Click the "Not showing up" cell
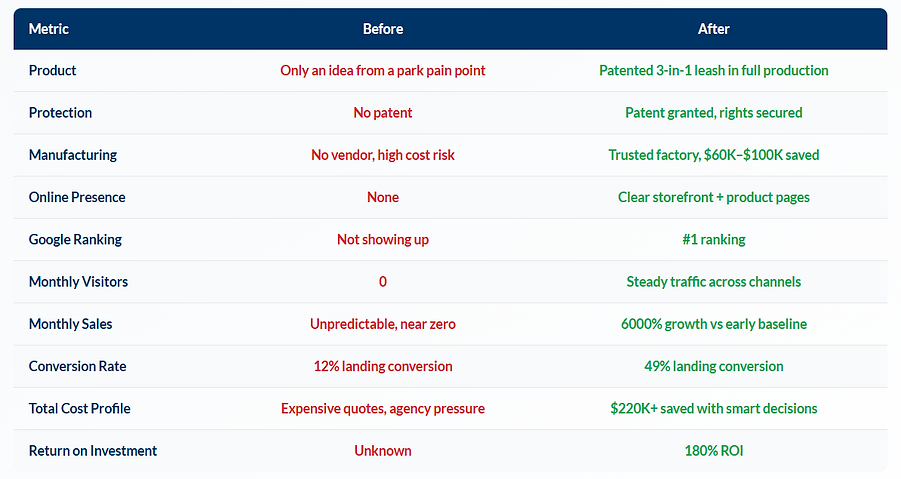 [x=383, y=240]
